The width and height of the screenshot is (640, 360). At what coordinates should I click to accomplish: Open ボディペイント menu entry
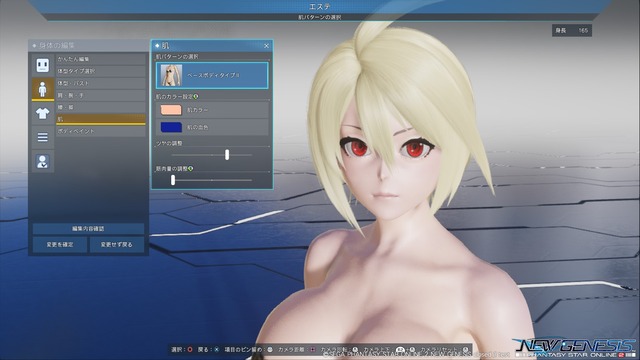[101, 131]
